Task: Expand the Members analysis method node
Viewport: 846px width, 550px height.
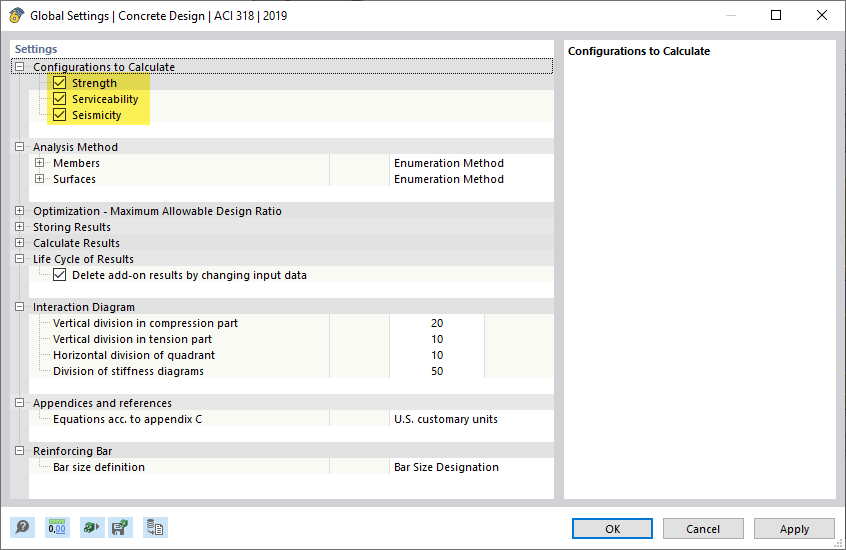Action: point(40,163)
